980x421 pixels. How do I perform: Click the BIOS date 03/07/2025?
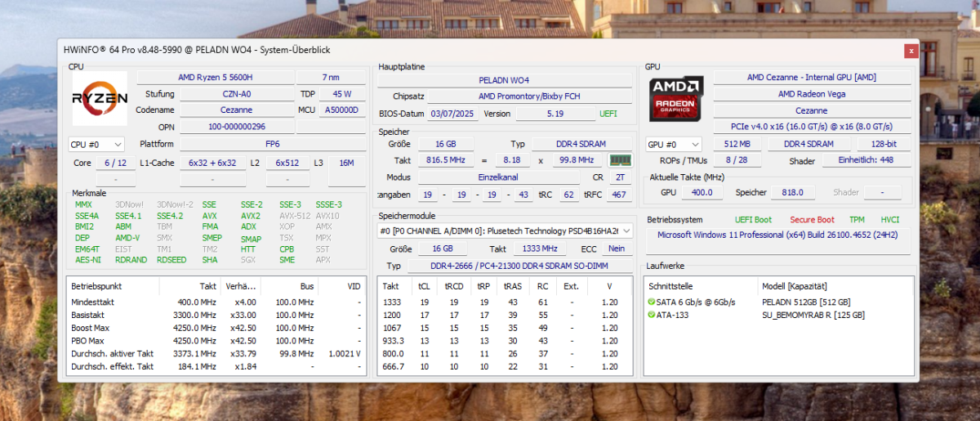coord(451,114)
